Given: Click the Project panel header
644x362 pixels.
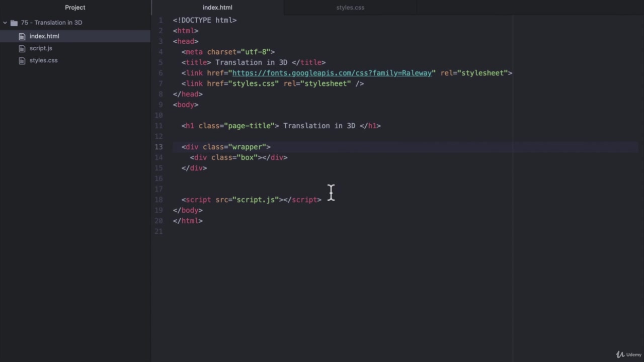Looking at the screenshot, I should click(x=75, y=7).
